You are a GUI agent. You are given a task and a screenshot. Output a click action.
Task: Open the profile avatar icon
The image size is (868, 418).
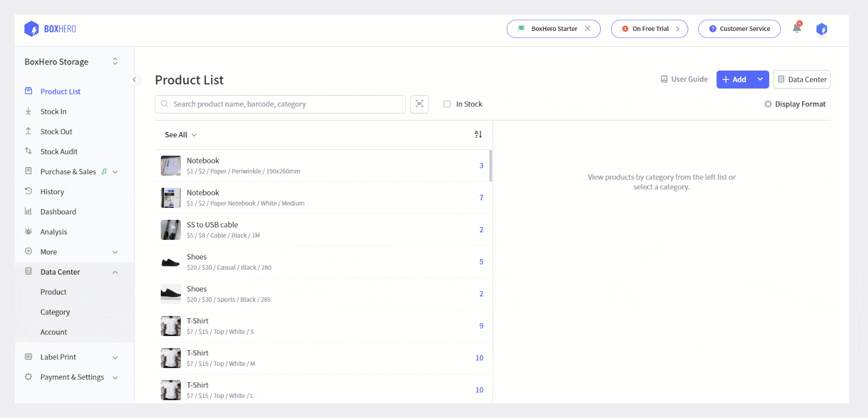[x=821, y=29]
